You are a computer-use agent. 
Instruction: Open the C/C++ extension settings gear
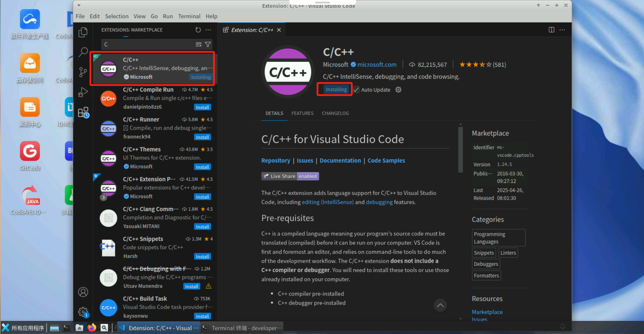399,90
